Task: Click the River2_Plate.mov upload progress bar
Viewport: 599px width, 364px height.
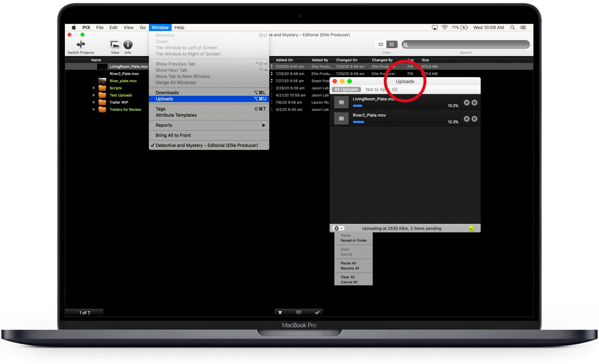Action: coord(358,122)
